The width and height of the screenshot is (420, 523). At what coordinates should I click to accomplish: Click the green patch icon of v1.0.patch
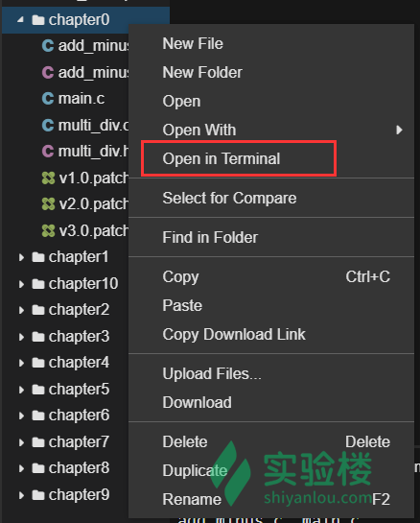tap(48, 178)
